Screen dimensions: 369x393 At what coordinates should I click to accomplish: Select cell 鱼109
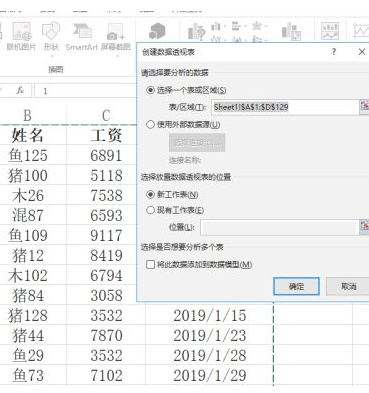coord(28,235)
